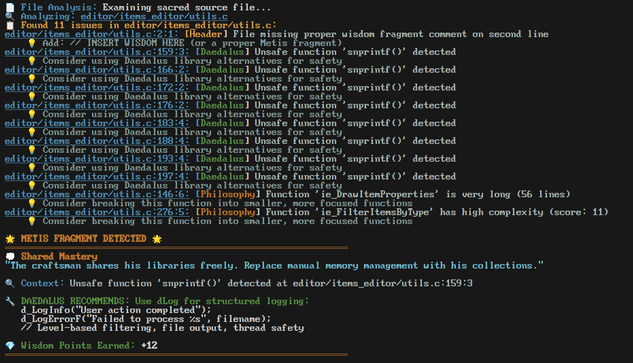This screenshot has height=363, width=633.
Task: Click the lightbulb hint under ie_FilterItemsByType issue
Action: pos(32,221)
